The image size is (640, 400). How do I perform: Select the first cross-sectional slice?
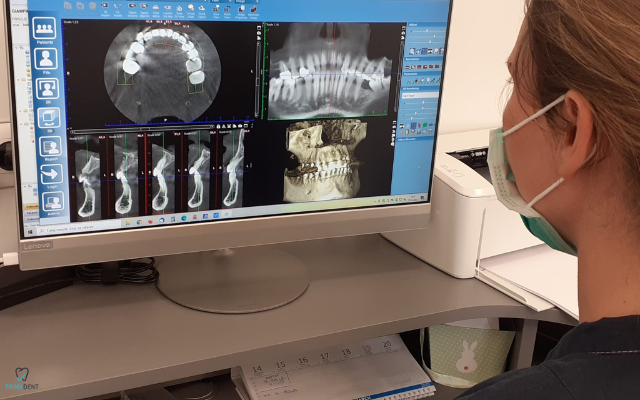point(88,176)
